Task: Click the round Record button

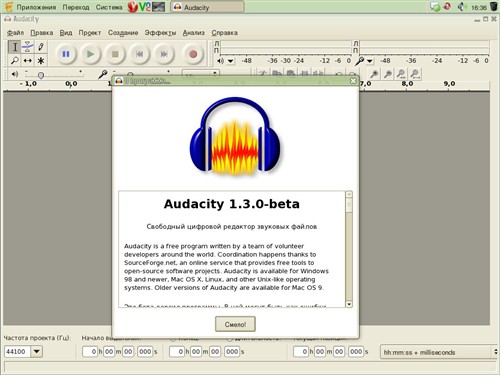Action: (193, 54)
